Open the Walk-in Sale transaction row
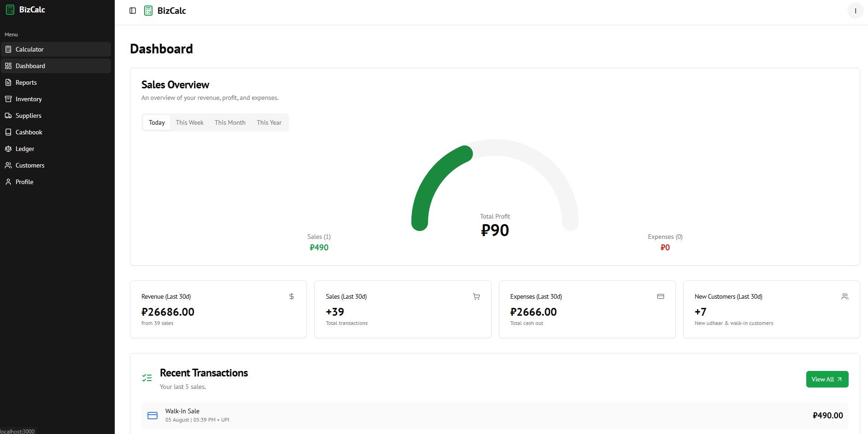 coord(495,416)
